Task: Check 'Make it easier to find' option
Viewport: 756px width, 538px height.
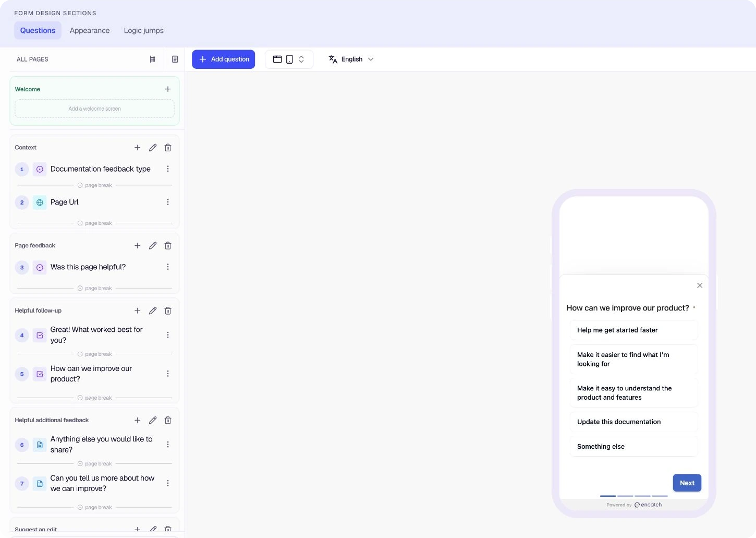Action: coord(633,360)
